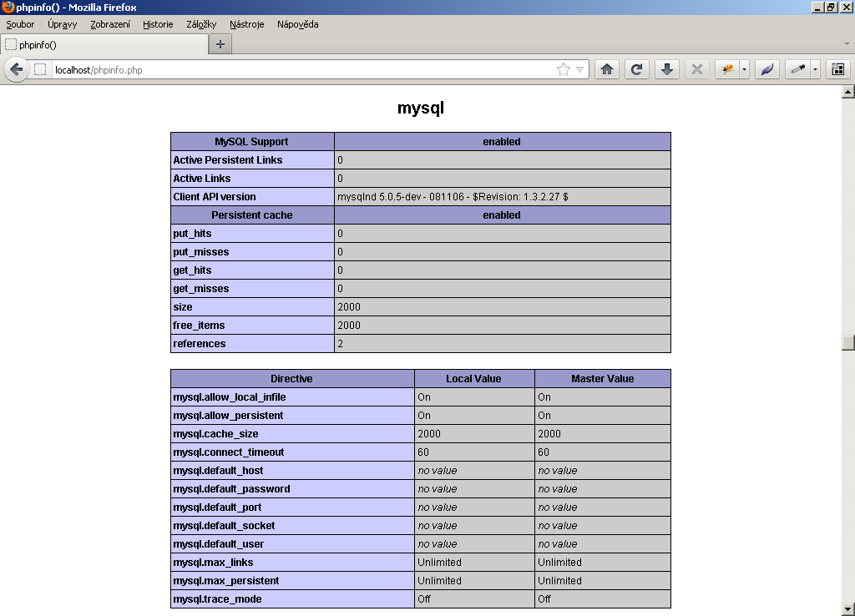Click the scrollbar down arrow
This screenshot has height=616, width=855.
pyautogui.click(x=847, y=608)
